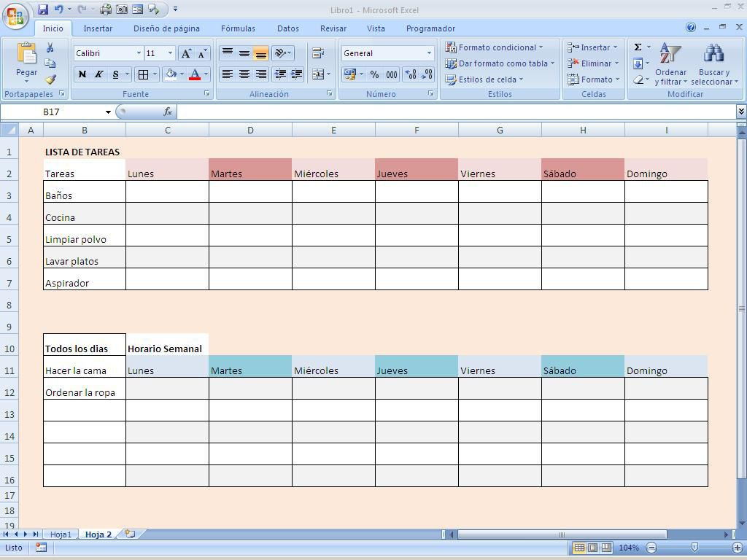Select the underline (subrayado) icon
747x560 pixels.
coord(115,74)
